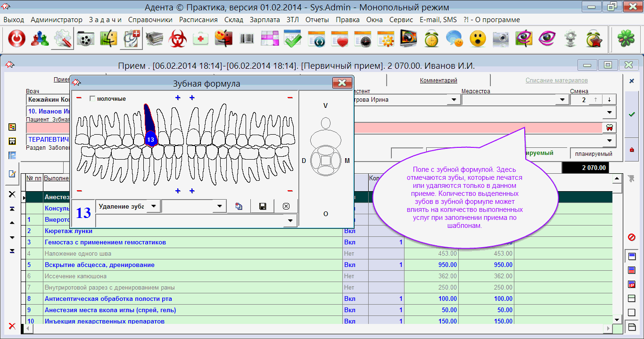Open the biohazard icon in toolbar
644x339 pixels.
178,39
